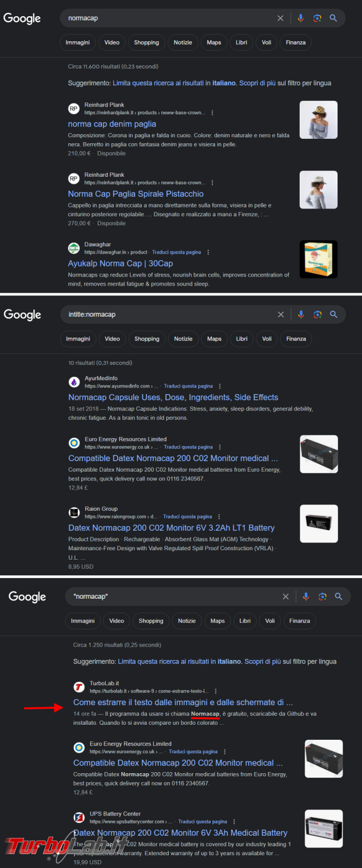The width and height of the screenshot is (362, 868).
Task: Open Datex Normacap 200 6V 3Ah Medical Battery result
Action: (x=180, y=833)
